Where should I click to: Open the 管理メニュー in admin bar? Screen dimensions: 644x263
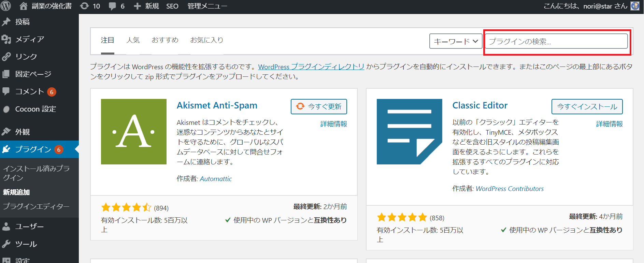coord(207,6)
